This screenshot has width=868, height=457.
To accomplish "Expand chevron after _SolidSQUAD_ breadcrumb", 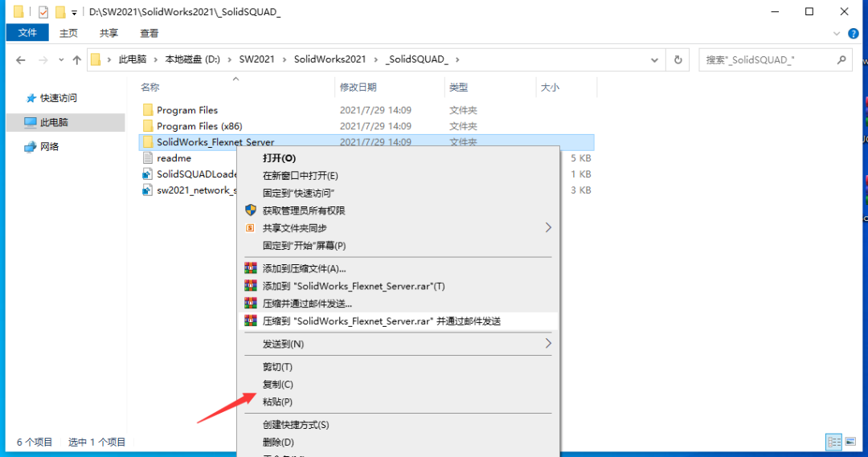I will click(457, 59).
